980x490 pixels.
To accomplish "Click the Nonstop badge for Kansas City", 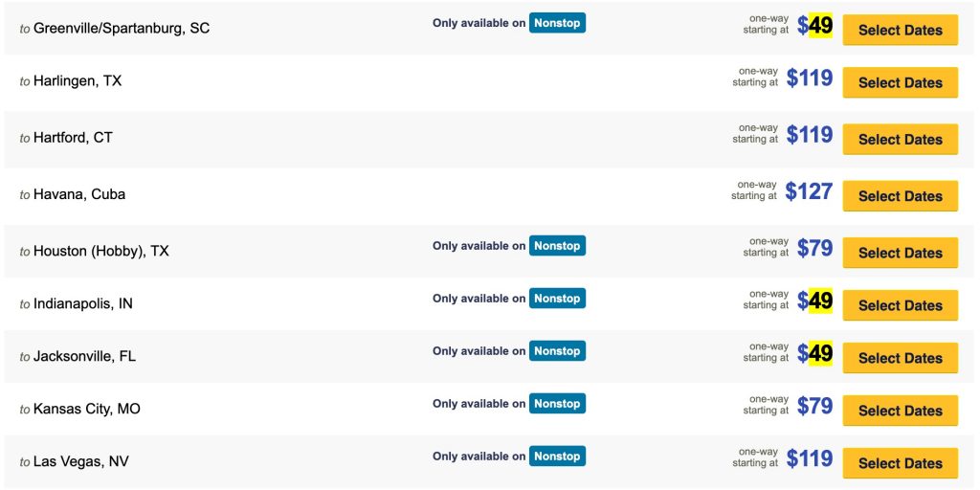I will (x=557, y=404).
